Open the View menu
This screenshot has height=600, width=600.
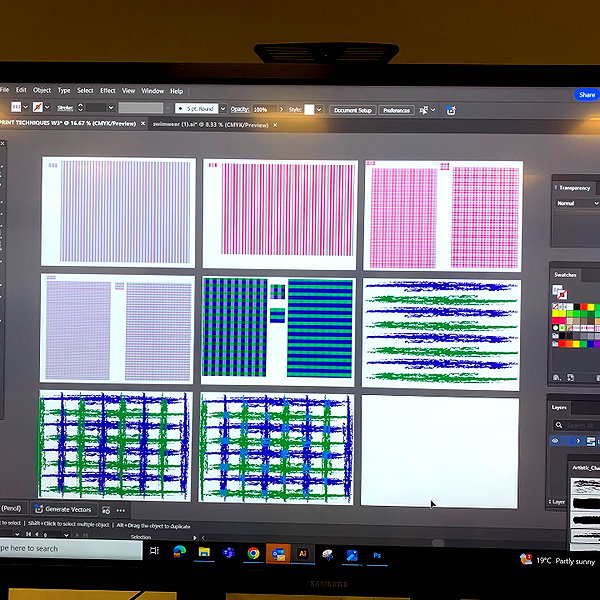tap(128, 91)
